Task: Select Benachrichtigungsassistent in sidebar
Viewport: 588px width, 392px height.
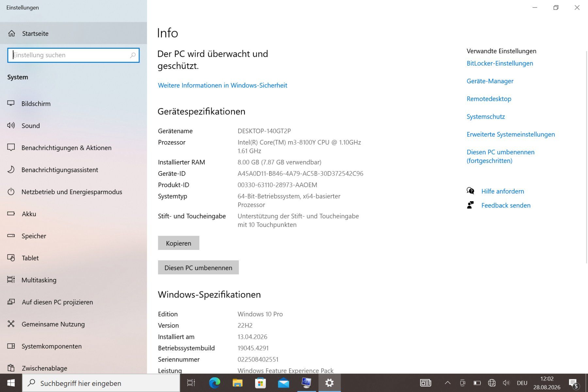Action: coord(73,170)
